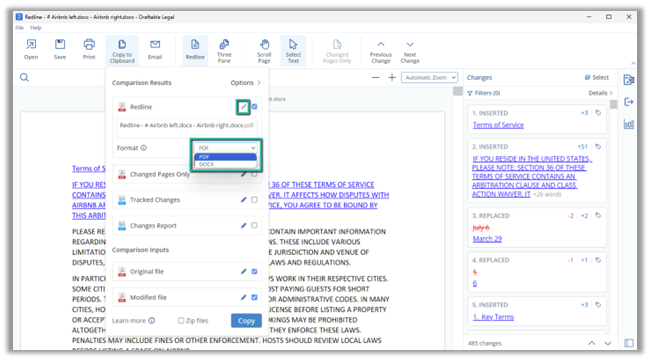The image size is (650, 361).
Task: Enable the Tracked Changes checkbox
Action: coord(255,200)
